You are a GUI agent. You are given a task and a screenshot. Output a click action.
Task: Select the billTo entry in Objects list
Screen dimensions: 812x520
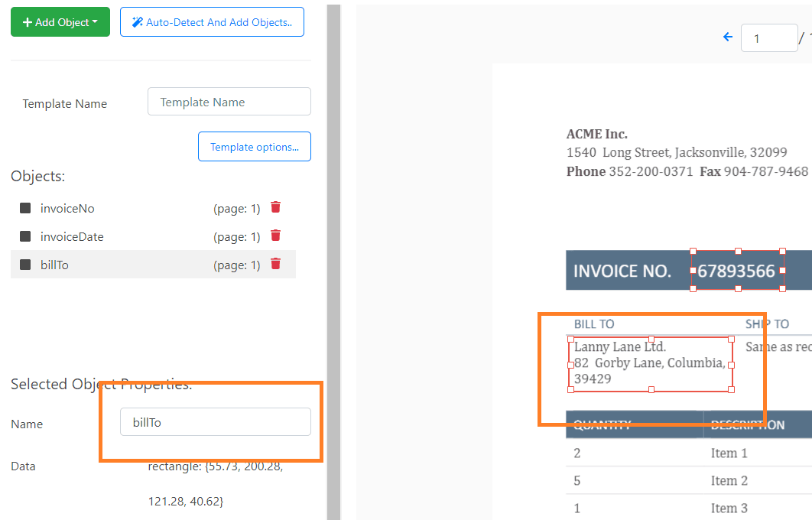pos(54,265)
